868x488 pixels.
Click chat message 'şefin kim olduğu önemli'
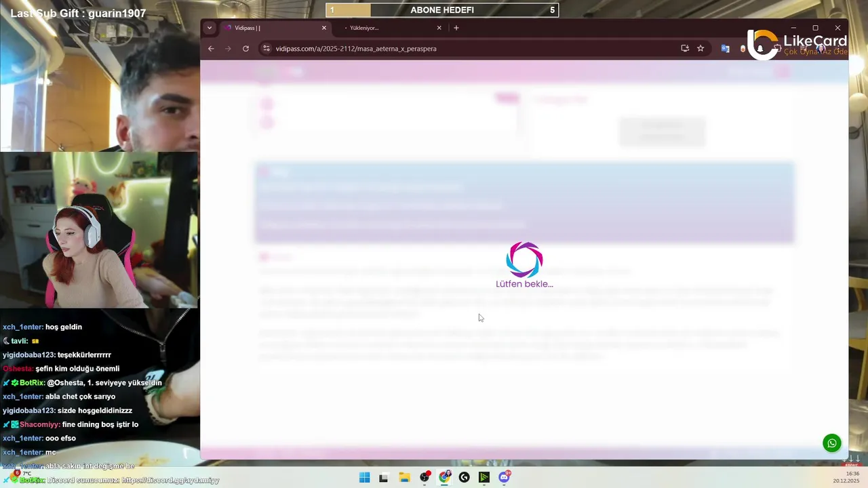click(77, 369)
